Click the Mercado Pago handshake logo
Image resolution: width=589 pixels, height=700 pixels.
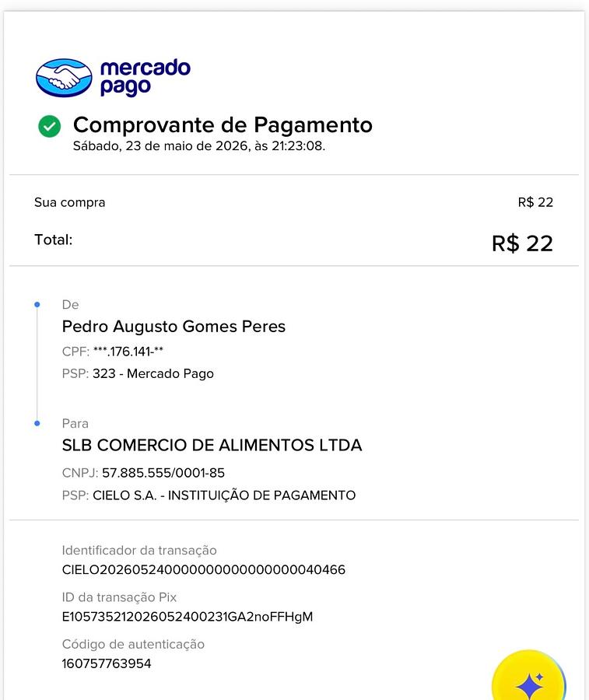(64, 78)
